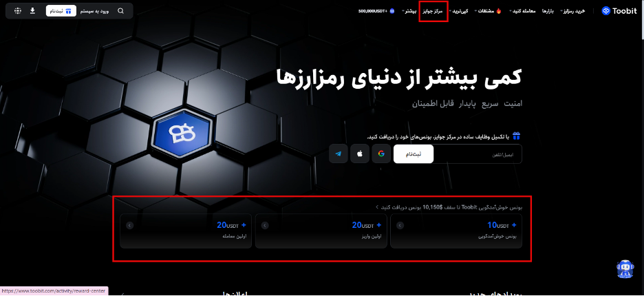Click the 500,000USDT+ promotion icon
Screen dimensions: 644x296
pyautogui.click(x=391, y=11)
